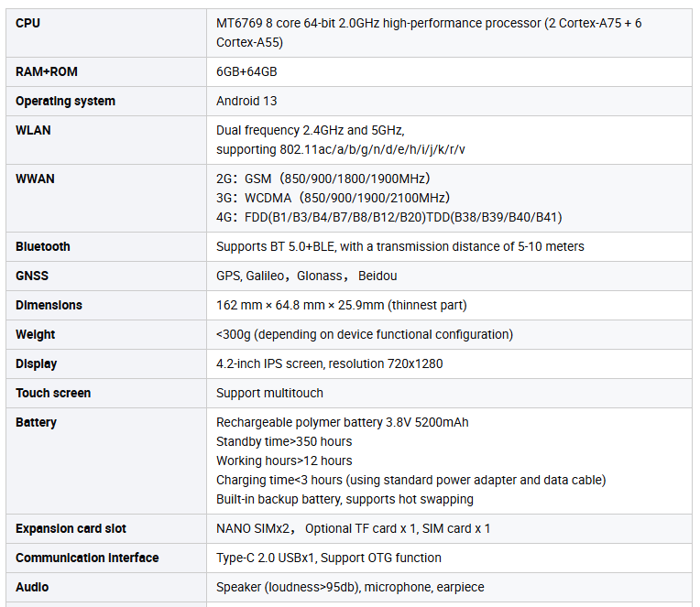Click the Bluetooth row label
700x607 pixels.
tap(43, 246)
